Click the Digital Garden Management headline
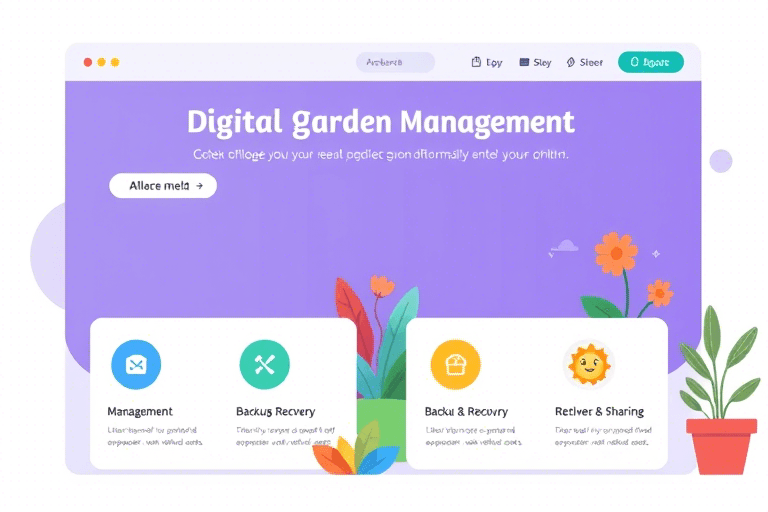Screen dimensions: 768x512 pos(381,122)
